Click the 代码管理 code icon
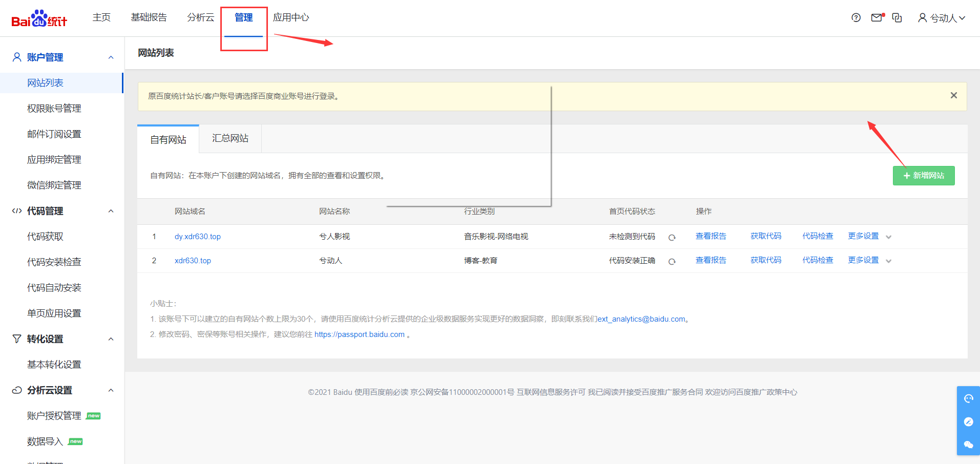980x464 pixels. click(17, 210)
